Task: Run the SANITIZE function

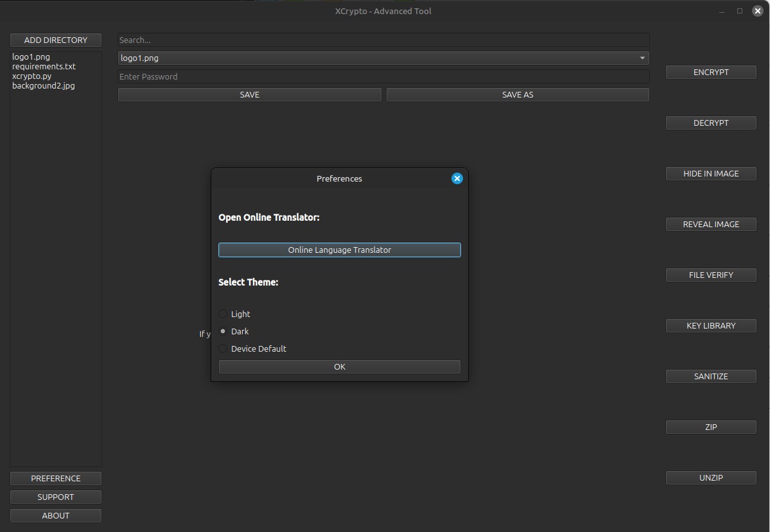Action: [x=710, y=377]
